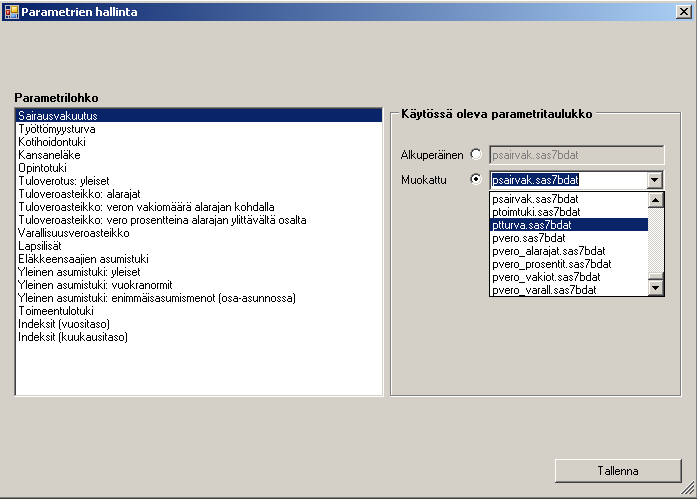The height and width of the screenshot is (499, 697).
Task: Click dropdown list scroll up arrow
Action: click(656, 200)
